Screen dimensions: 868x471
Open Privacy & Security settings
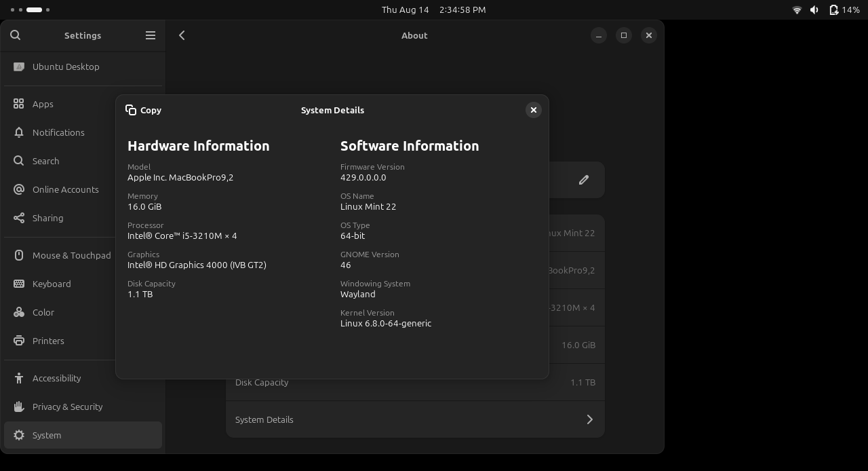coord(67,407)
